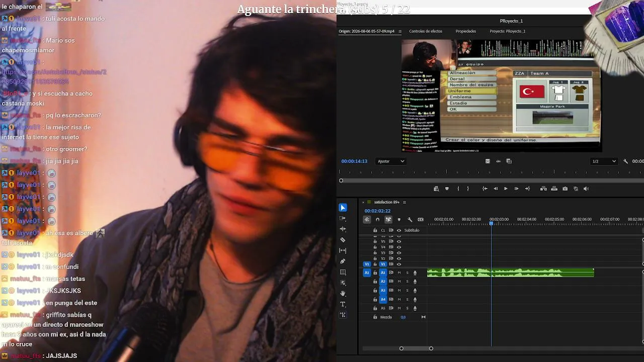This screenshot has height=362, width=644.
Task: Open the satisfaction 89+ sequence panel menu
Action: pos(404,203)
